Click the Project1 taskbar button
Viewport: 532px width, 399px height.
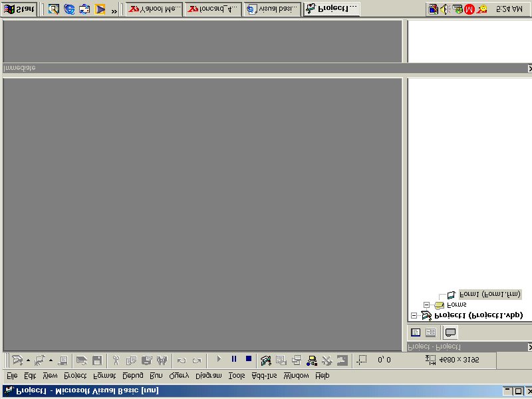[331, 9]
